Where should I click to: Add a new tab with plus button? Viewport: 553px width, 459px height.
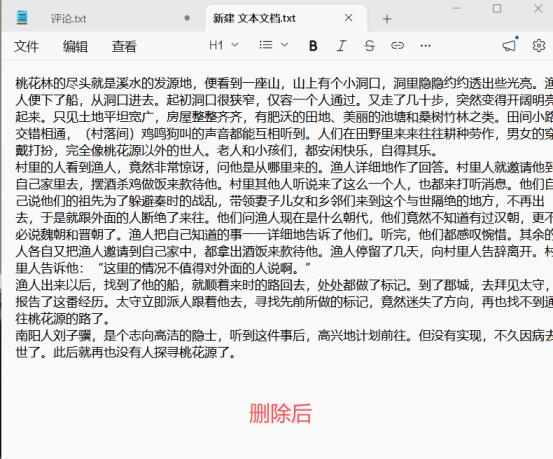387,19
